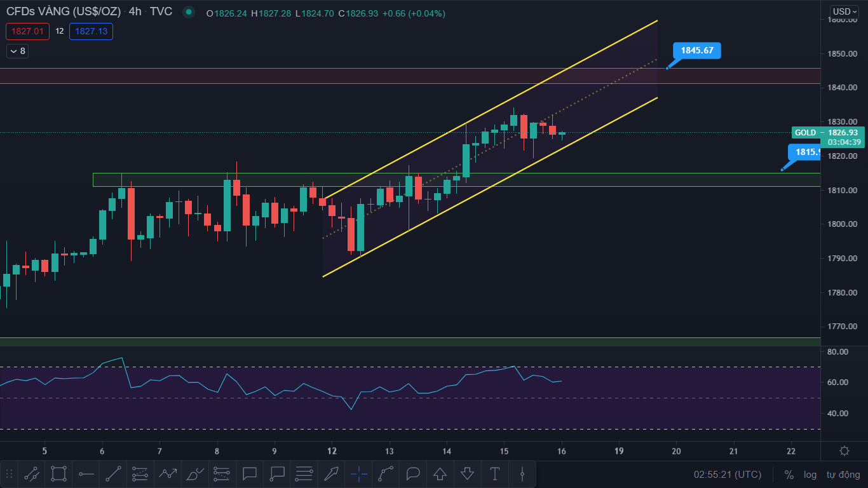This screenshot has height=488, width=868.
Task: Click the 1770.00 price axis label
Action: (x=843, y=327)
